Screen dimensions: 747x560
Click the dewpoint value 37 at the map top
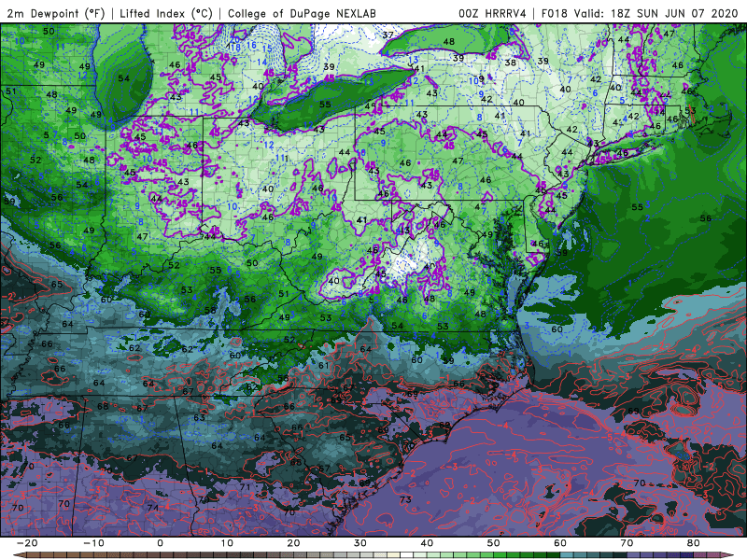[x=388, y=35]
